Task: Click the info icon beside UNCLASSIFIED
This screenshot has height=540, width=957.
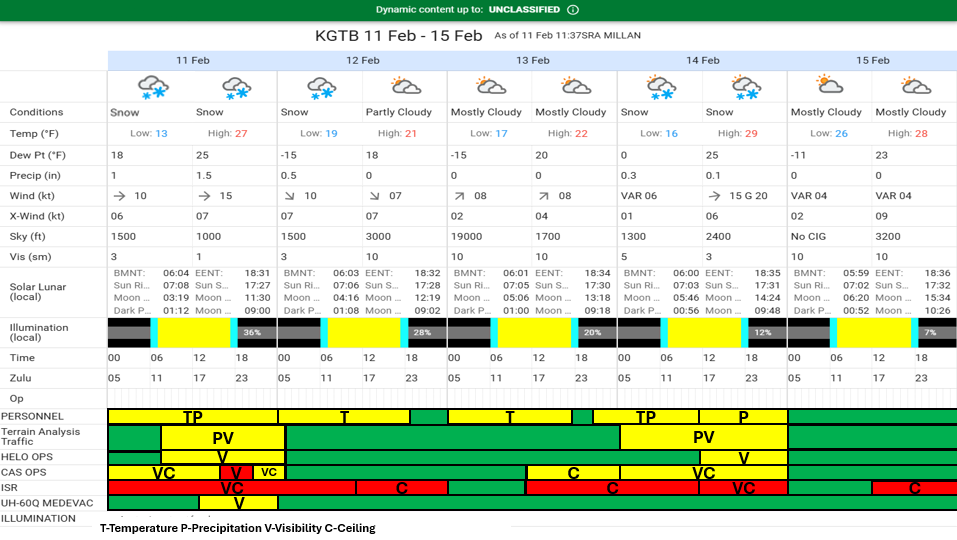Action: point(573,9)
